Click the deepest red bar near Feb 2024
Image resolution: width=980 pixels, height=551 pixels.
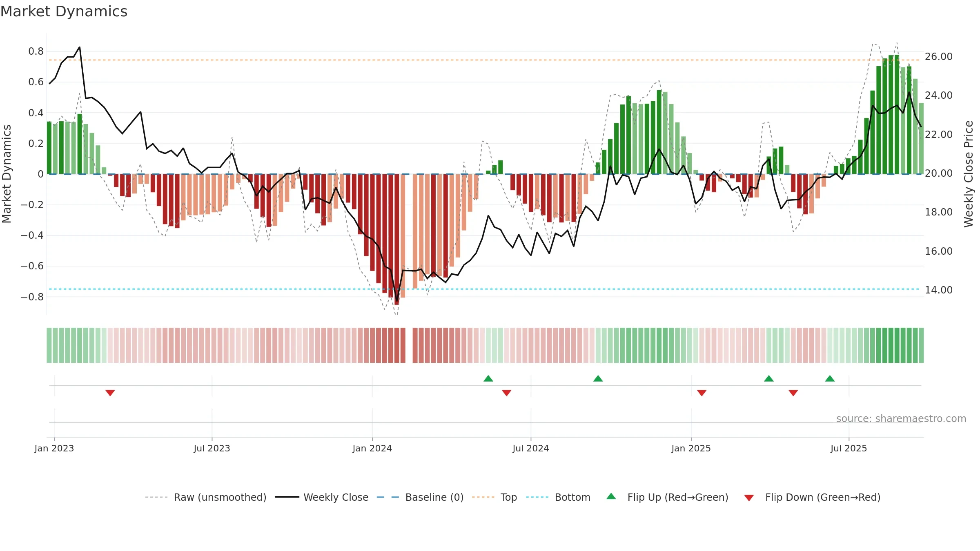pos(397,239)
